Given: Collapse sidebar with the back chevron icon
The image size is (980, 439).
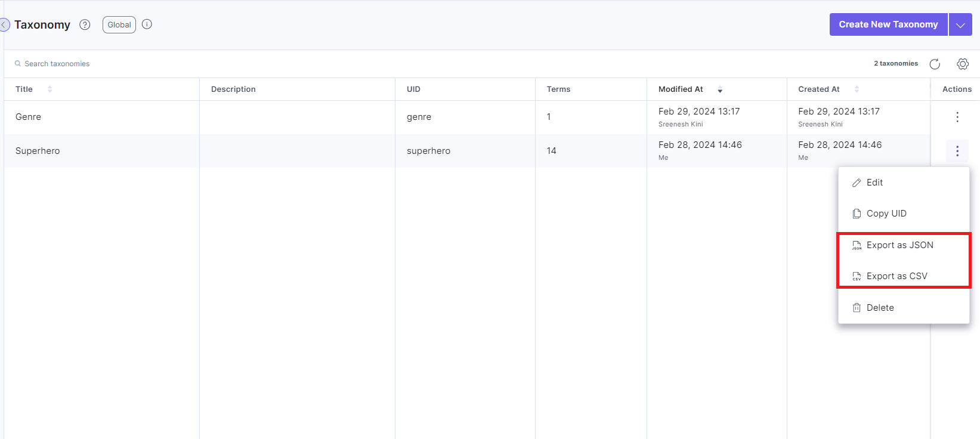Looking at the screenshot, I should [x=4, y=25].
